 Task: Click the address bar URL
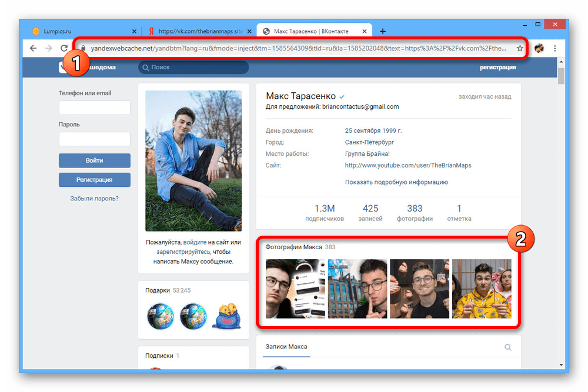click(x=298, y=48)
